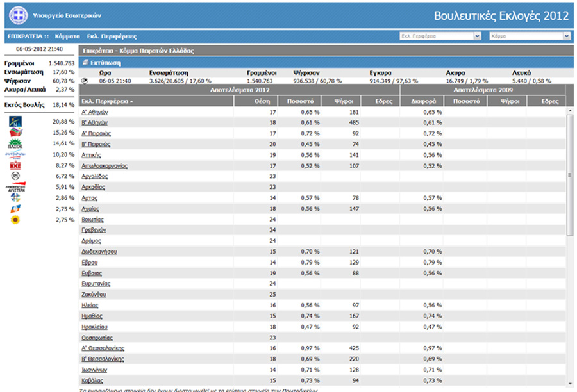577x392 pixels.
Task: Open Β' Αθηνών district link
Action: (95, 122)
